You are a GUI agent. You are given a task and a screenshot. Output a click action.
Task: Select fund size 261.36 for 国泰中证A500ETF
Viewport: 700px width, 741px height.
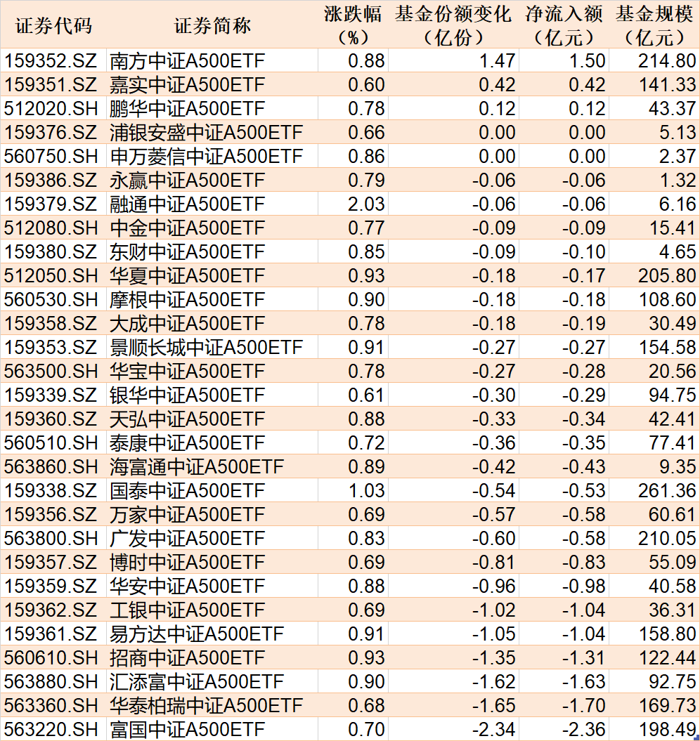click(667, 491)
